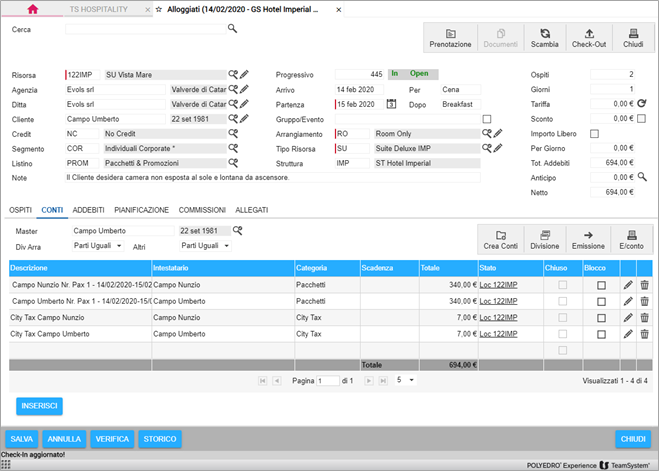Click the INSERISCI button
The image size is (659, 471).
[40, 406]
